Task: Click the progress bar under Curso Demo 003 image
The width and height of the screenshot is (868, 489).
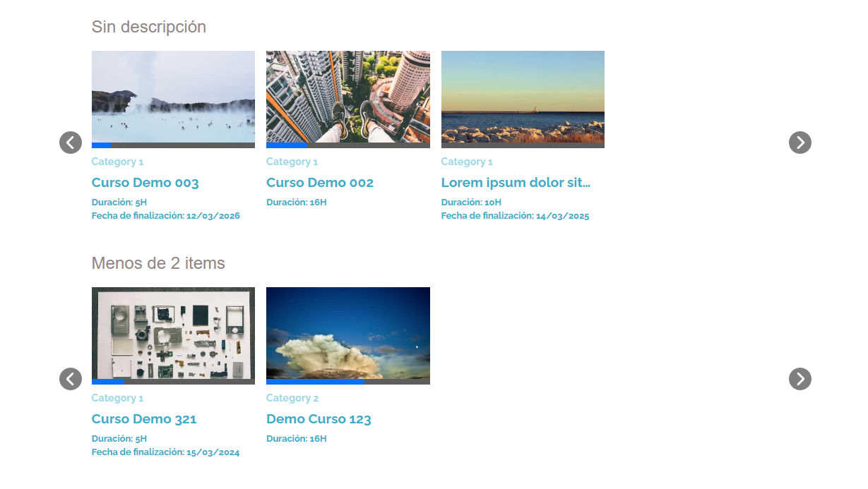Action: (173, 145)
